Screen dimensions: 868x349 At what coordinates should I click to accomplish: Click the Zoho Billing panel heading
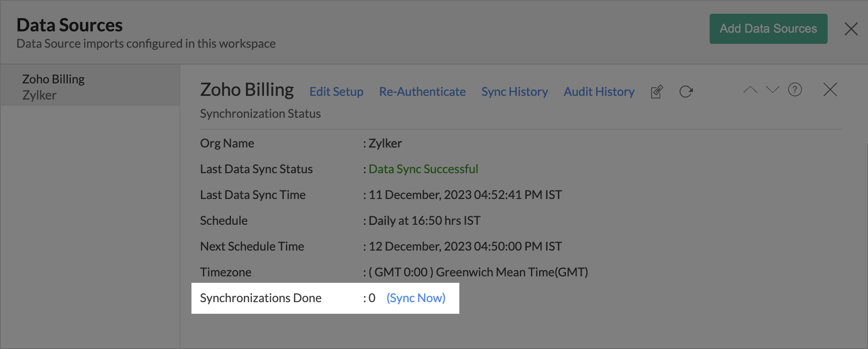click(x=247, y=90)
